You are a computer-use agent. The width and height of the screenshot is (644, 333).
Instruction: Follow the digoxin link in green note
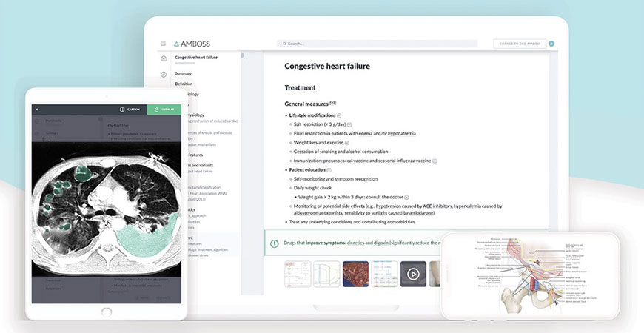381,243
